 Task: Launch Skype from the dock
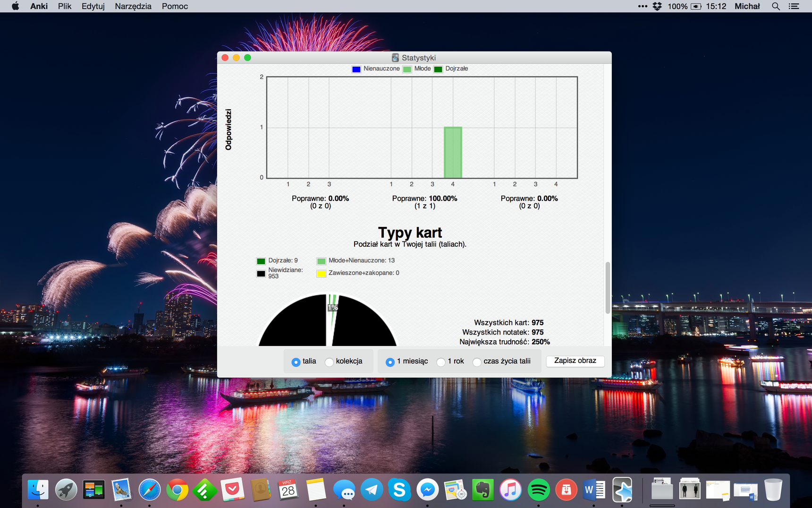pyautogui.click(x=399, y=490)
